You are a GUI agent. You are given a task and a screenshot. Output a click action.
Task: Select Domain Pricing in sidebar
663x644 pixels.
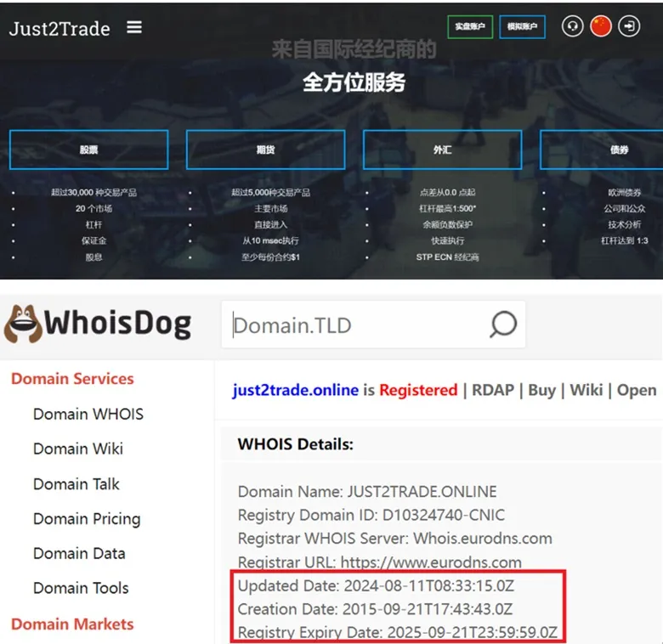(x=87, y=519)
